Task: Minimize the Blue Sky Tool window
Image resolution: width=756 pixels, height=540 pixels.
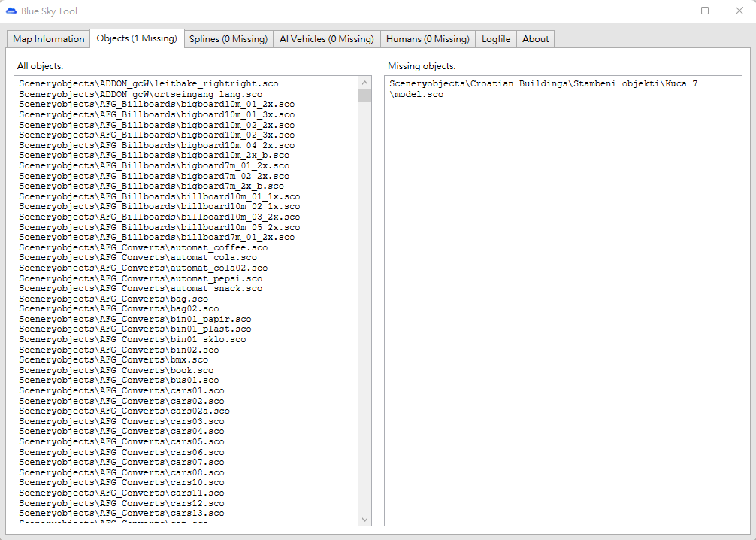Action: pyautogui.click(x=670, y=11)
